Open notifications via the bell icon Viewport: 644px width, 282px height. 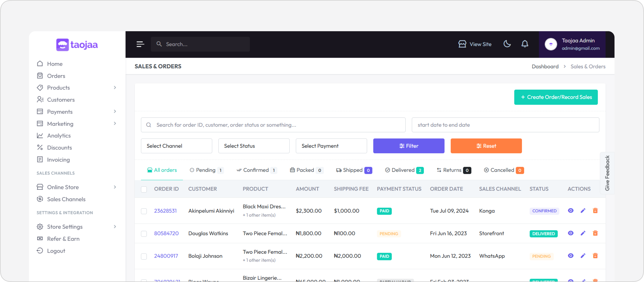pyautogui.click(x=525, y=44)
